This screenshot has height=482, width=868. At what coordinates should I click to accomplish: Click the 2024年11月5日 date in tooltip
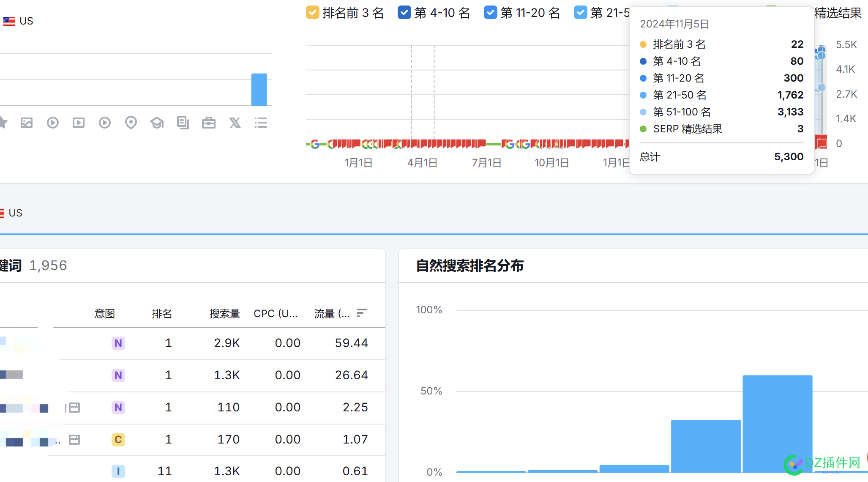point(674,24)
